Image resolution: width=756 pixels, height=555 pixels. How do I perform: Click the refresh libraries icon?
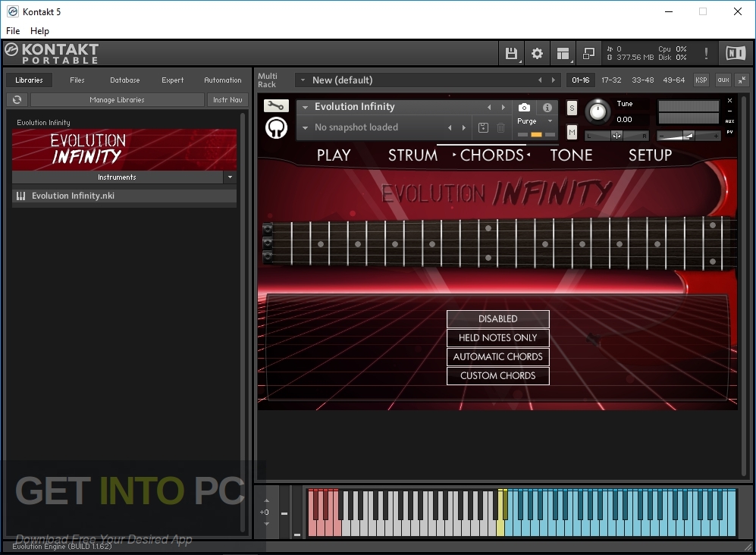coord(17,100)
